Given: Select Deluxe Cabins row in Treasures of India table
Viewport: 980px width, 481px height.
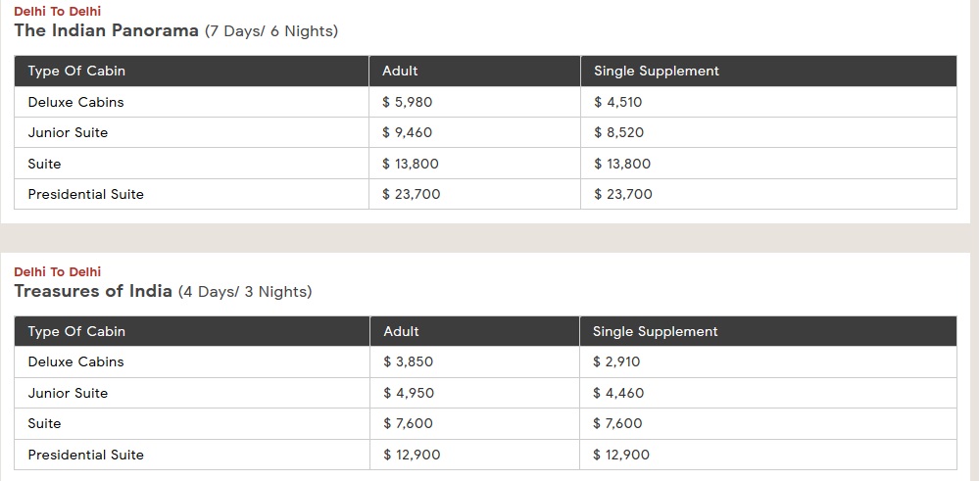Looking at the screenshot, I should [75, 361].
